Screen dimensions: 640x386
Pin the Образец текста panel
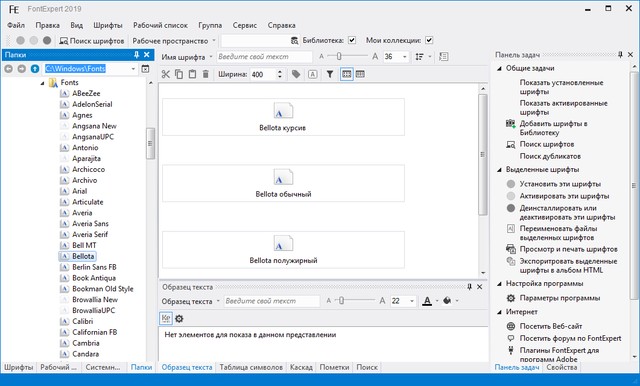(x=469, y=287)
